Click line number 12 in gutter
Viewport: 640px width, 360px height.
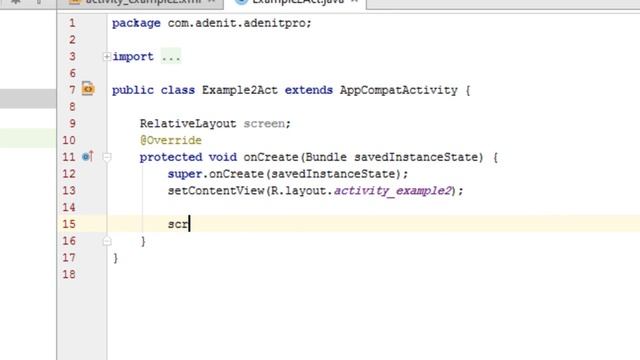tap(69, 174)
